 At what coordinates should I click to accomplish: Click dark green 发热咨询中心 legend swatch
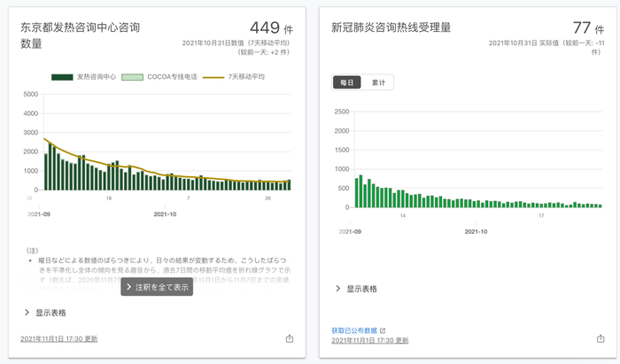click(x=62, y=77)
